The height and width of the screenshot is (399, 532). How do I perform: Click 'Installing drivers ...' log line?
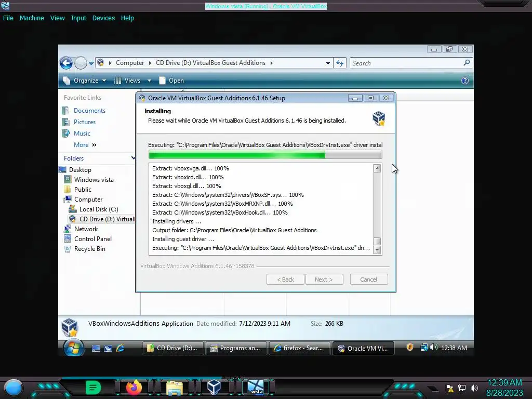(177, 221)
